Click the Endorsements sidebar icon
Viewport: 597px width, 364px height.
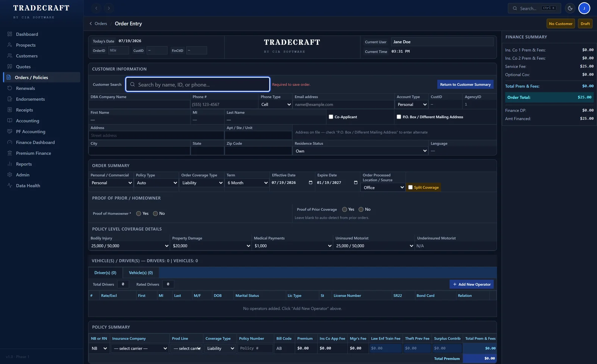[x=10, y=99]
